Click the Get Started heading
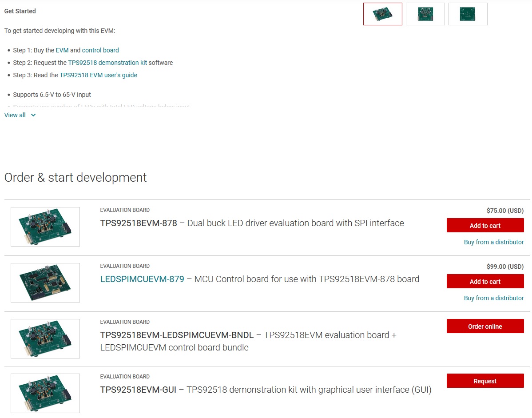This screenshot has height=418, width=532. coord(20,11)
